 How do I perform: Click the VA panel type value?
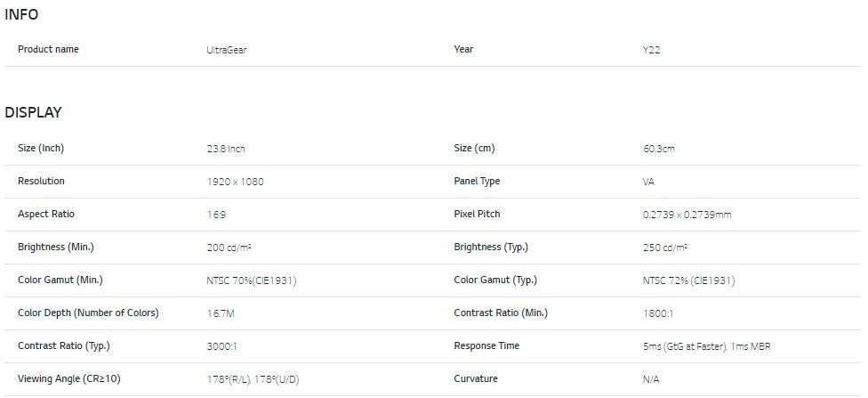pyautogui.click(x=649, y=182)
